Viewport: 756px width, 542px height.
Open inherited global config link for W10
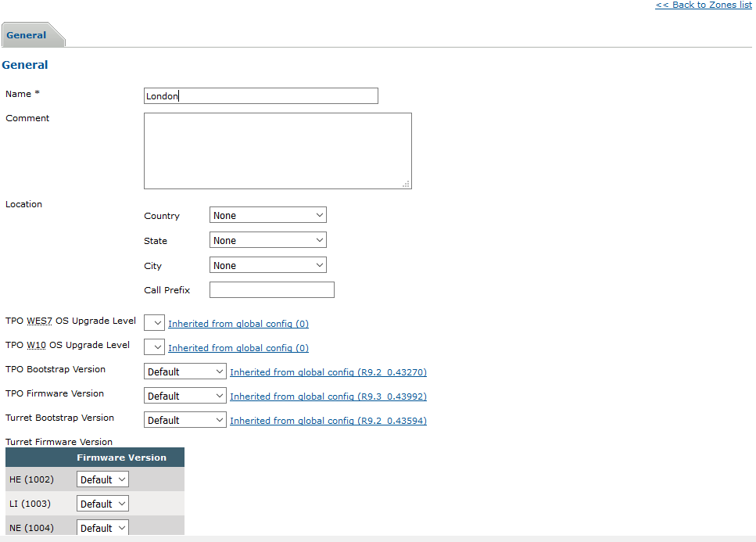(238, 348)
